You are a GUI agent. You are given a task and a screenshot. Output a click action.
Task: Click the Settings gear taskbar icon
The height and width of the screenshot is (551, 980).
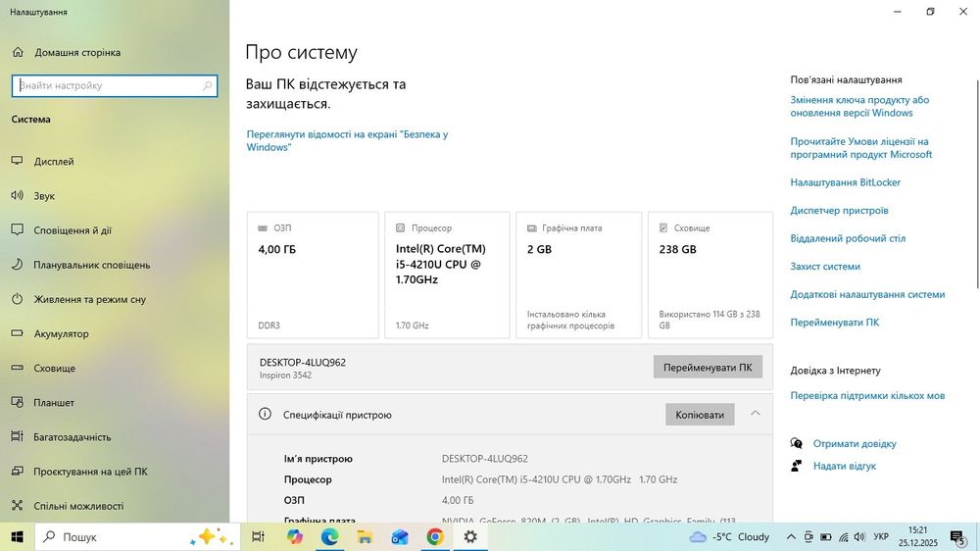point(470,536)
